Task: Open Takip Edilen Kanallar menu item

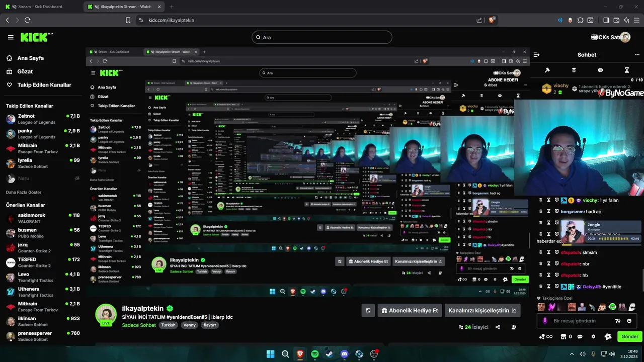Action: point(39,85)
